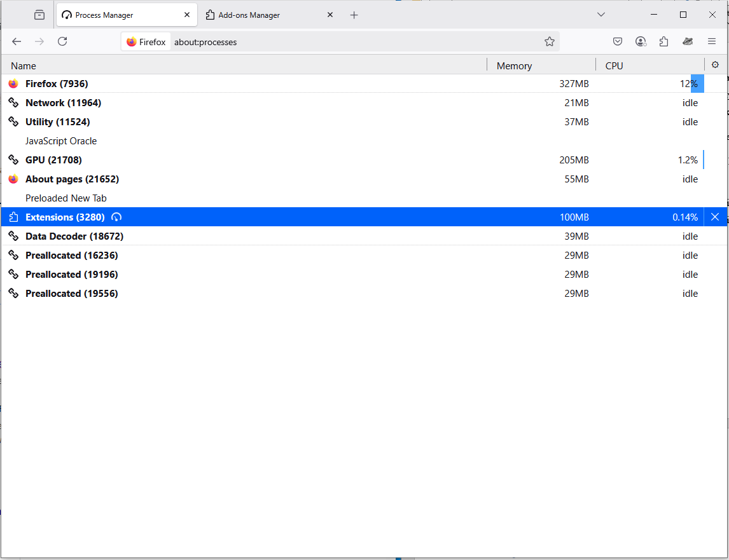This screenshot has width=729, height=560.
Task: Click the link icon beside Utility (11524)
Action: 13,122
